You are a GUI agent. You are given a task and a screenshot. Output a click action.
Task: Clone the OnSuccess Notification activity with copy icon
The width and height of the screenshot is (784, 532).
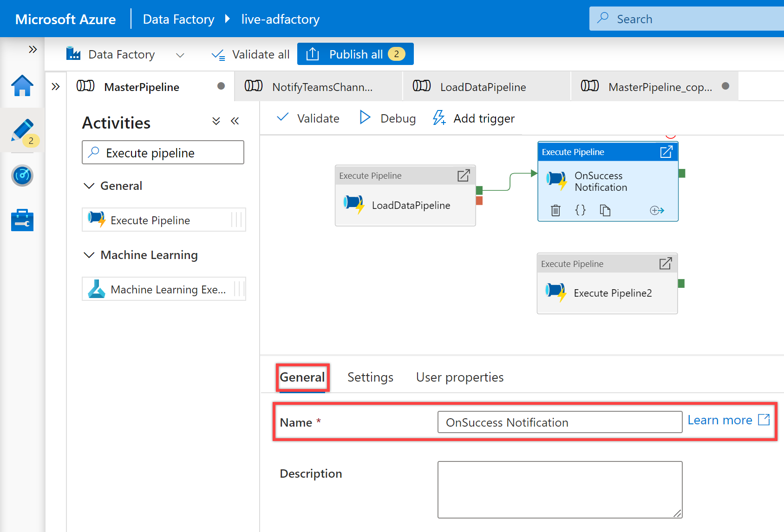[605, 210]
